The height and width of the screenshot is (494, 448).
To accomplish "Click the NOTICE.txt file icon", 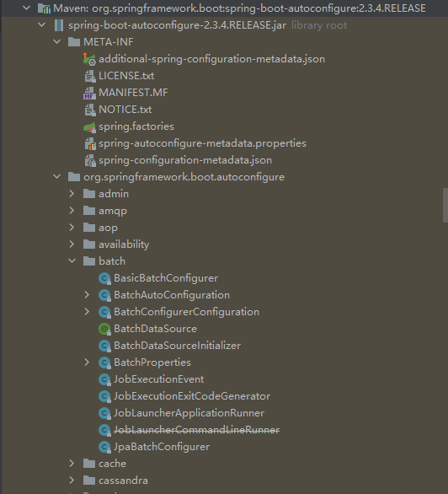I will pyautogui.click(x=90, y=110).
